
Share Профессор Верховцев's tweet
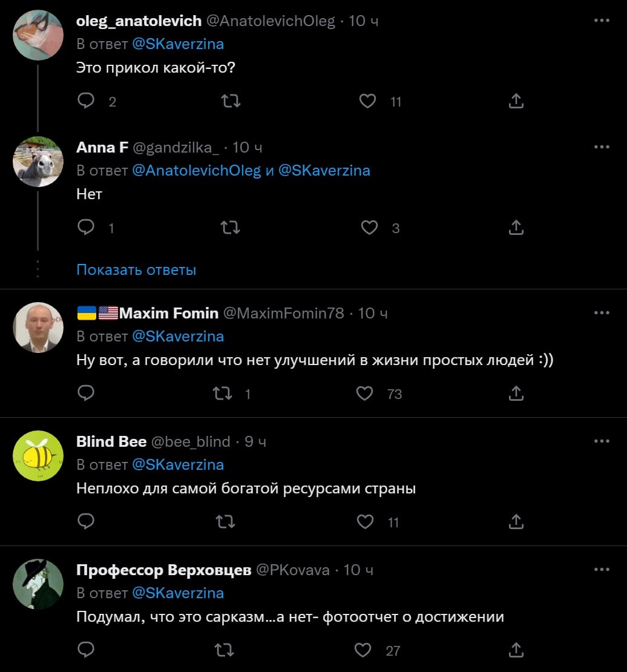(x=516, y=650)
